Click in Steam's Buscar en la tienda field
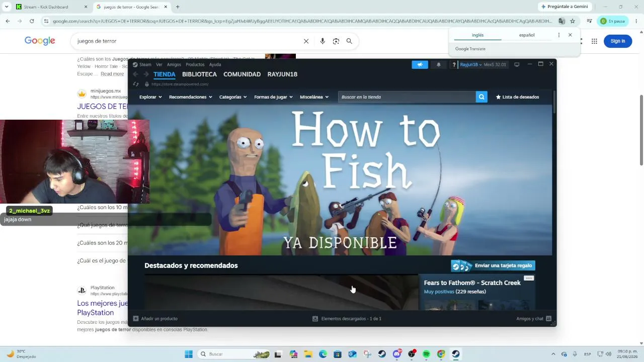The image size is (644, 362). coord(407,97)
